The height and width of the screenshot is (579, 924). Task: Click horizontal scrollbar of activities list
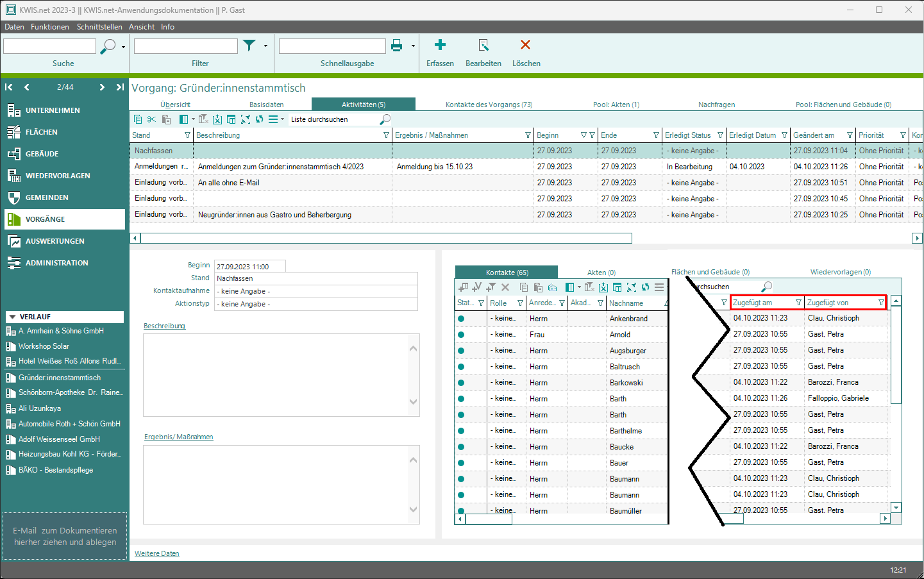tap(386, 239)
